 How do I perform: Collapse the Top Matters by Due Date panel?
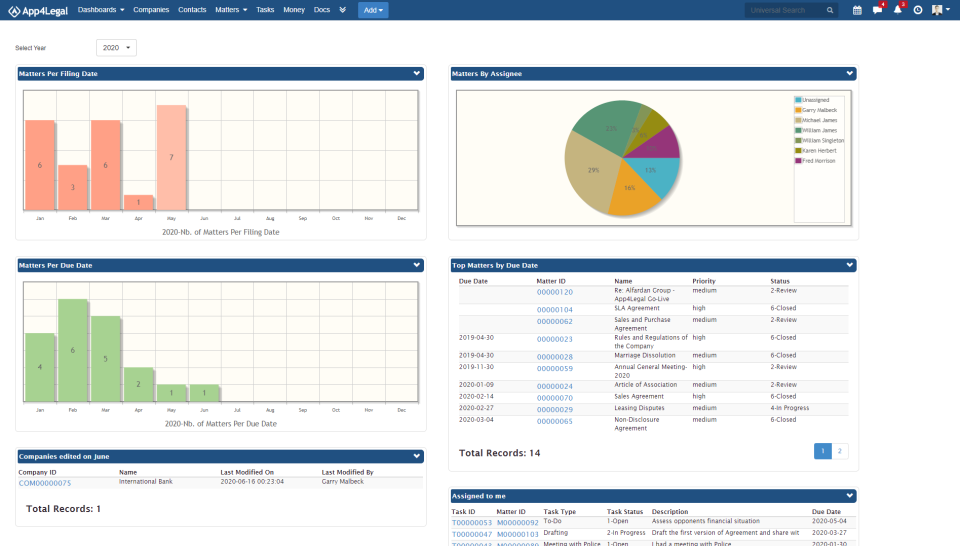[850, 265]
